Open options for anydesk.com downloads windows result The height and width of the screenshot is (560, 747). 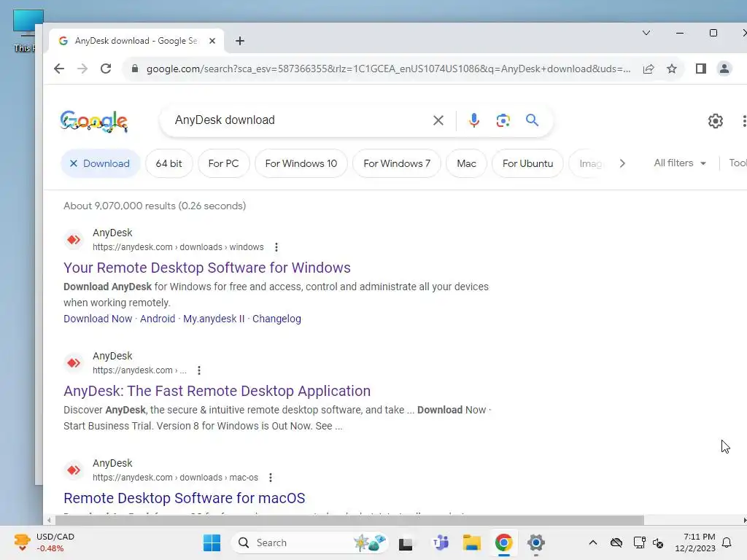276,247
